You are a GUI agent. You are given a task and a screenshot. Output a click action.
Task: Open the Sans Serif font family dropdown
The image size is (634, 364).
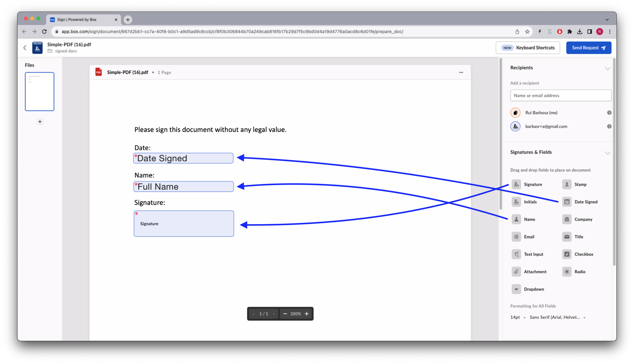coord(557,317)
